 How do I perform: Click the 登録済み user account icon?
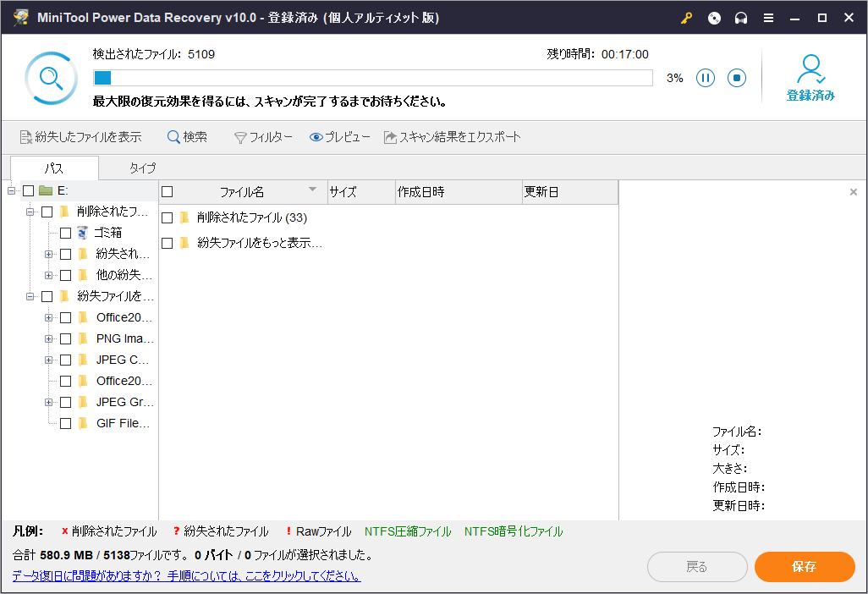[810, 69]
